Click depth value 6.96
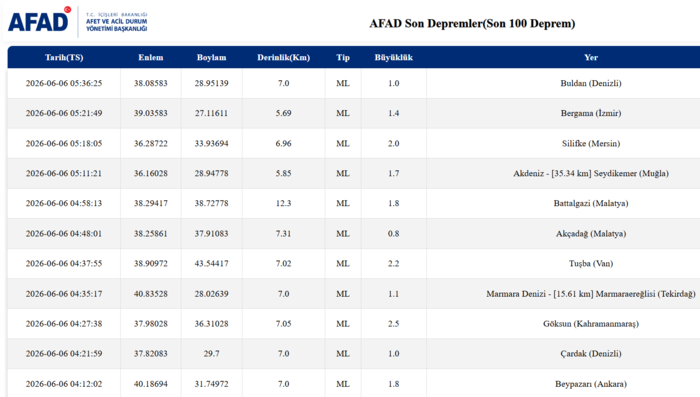 [x=283, y=143]
